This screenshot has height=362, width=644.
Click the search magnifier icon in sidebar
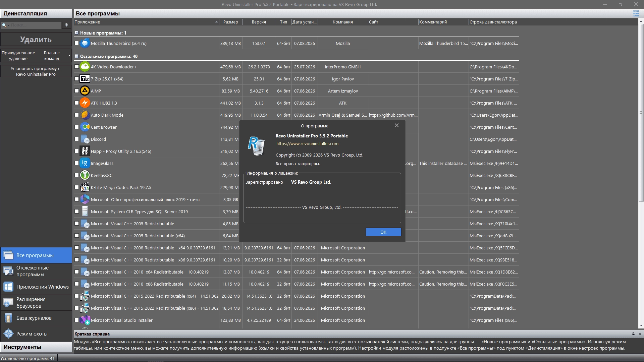[4, 25]
